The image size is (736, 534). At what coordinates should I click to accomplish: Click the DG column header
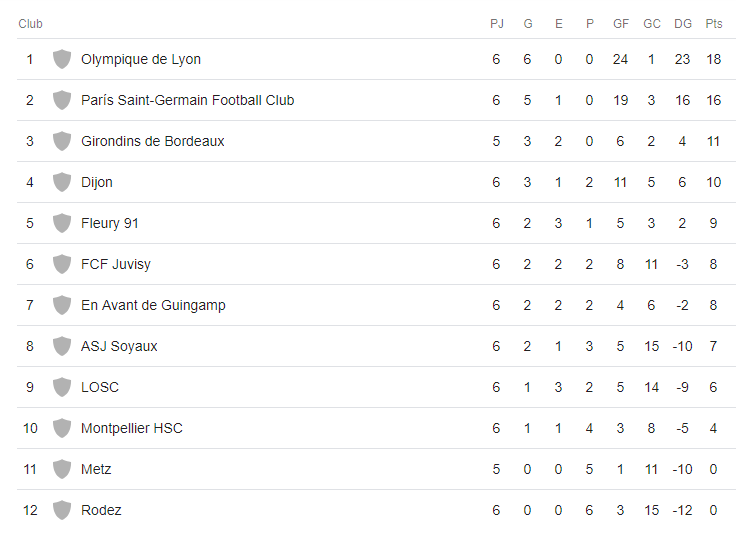coord(682,23)
